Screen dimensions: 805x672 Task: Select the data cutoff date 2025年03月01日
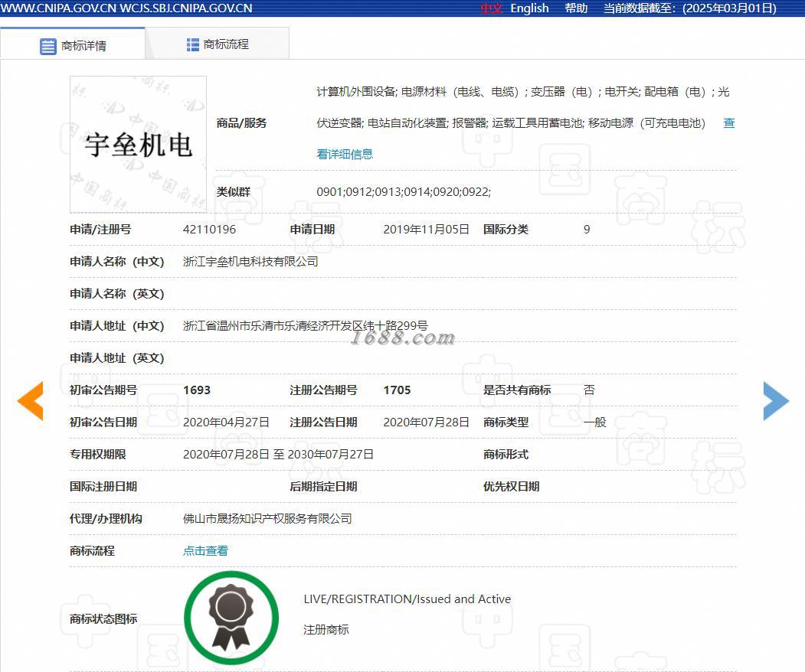coord(729,8)
